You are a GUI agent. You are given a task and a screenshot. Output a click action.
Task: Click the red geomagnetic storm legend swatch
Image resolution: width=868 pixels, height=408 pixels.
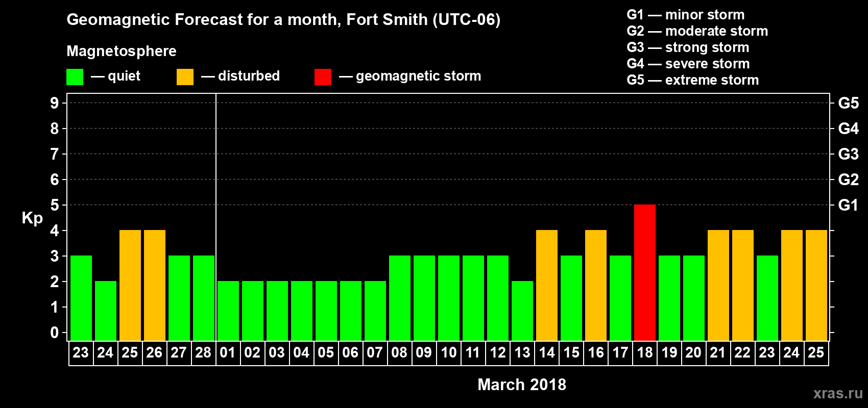(x=323, y=77)
